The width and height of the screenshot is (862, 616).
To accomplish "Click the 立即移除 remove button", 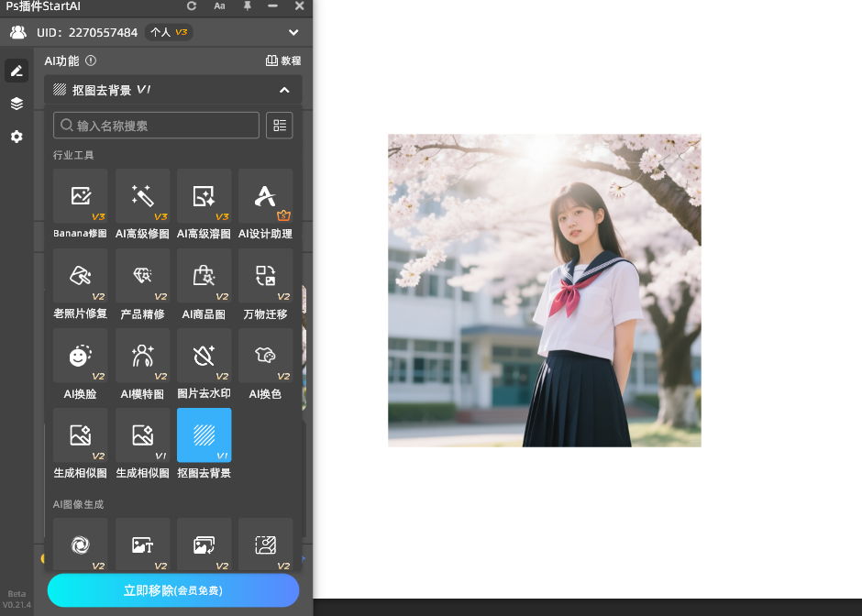I will coord(173,590).
